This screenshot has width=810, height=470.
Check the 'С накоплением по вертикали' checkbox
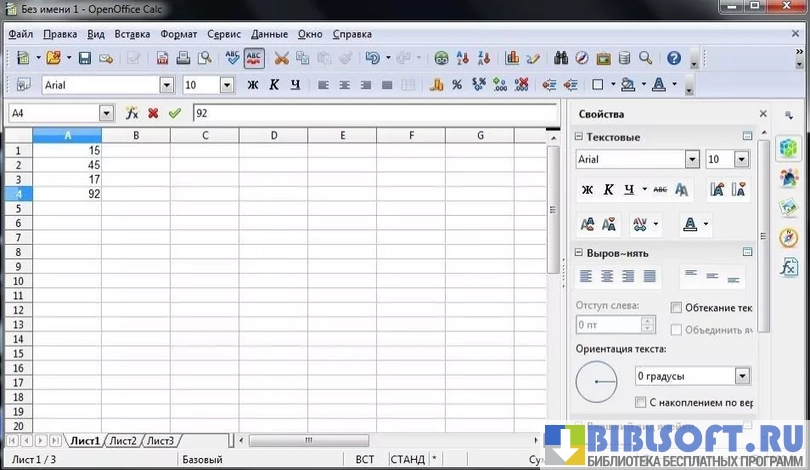tap(641, 402)
